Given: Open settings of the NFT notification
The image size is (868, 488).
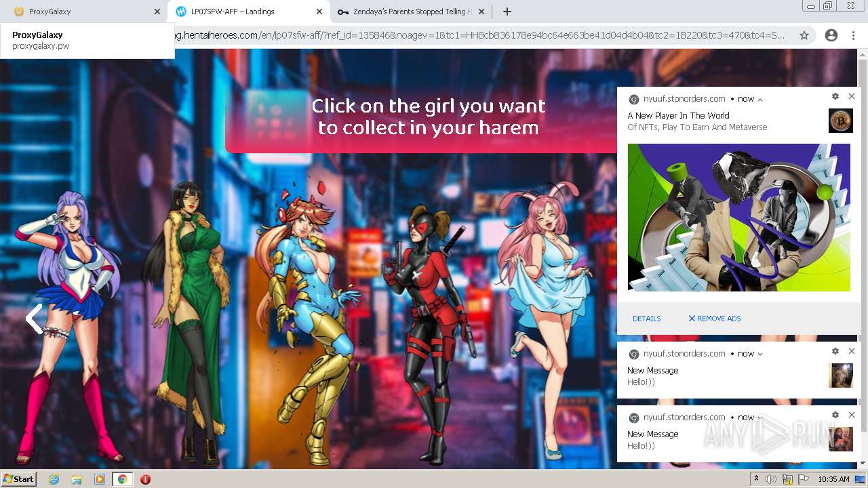Looking at the screenshot, I should pyautogui.click(x=835, y=97).
